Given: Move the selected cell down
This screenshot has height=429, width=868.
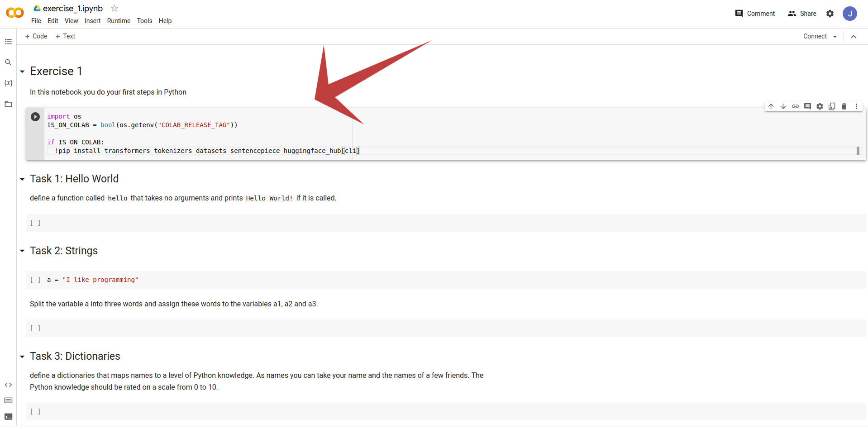Looking at the screenshot, I should point(783,106).
